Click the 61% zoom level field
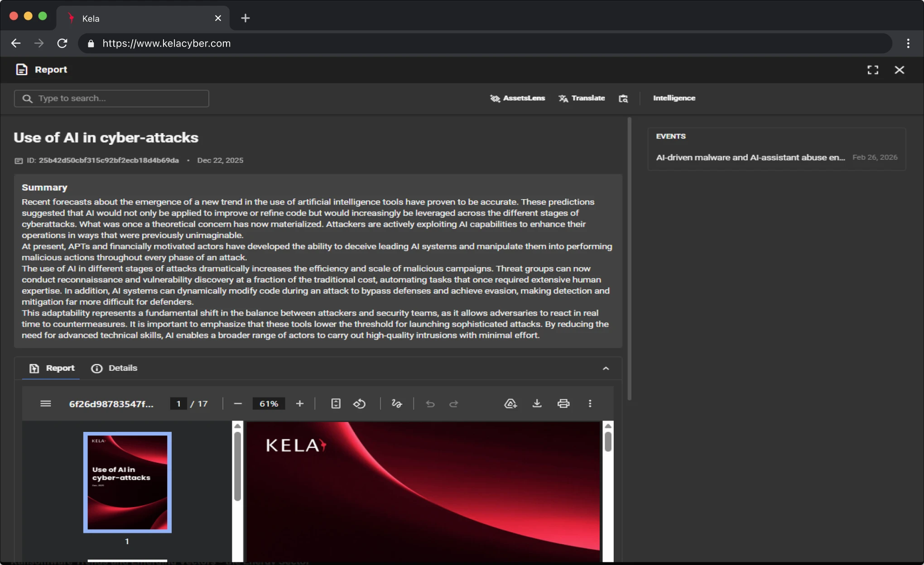Image resolution: width=924 pixels, height=565 pixels. click(x=269, y=403)
